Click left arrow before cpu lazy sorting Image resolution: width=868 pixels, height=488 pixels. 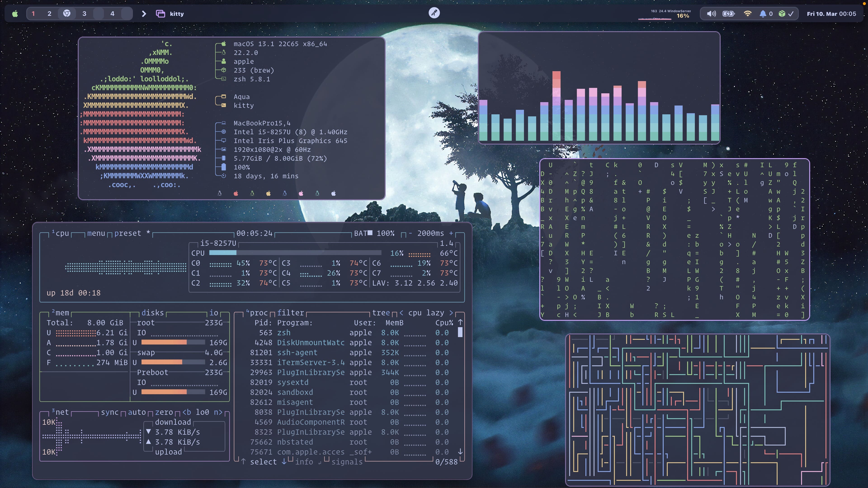tap(401, 313)
